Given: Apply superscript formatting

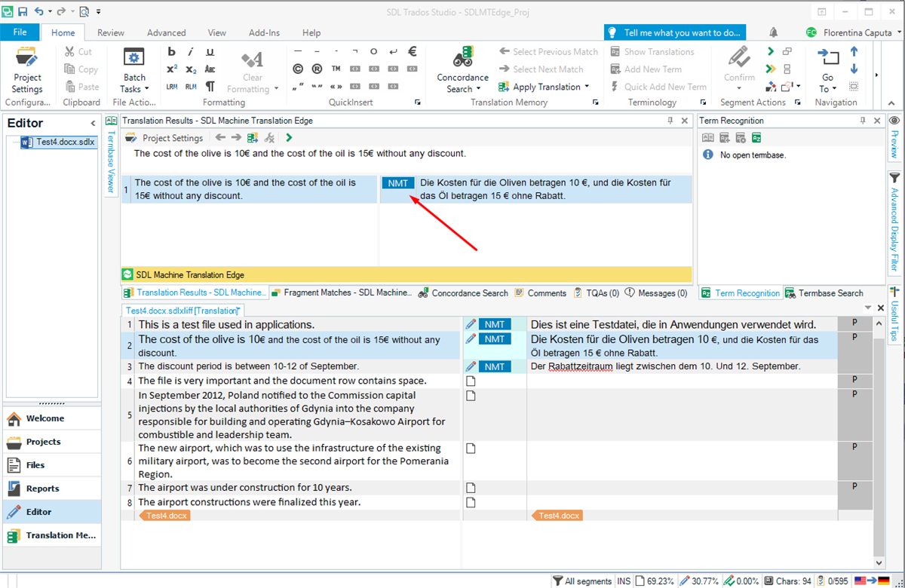Looking at the screenshot, I should (172, 69).
